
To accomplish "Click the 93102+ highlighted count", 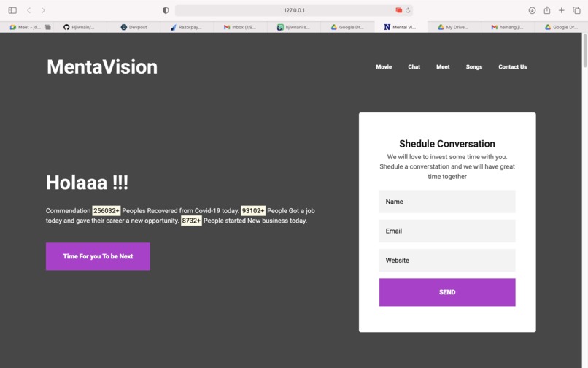I will (252, 211).
